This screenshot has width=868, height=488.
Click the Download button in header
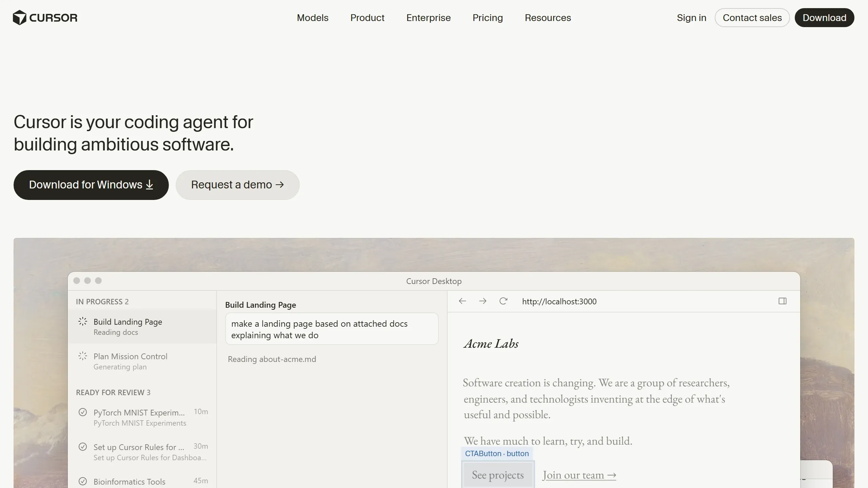pyautogui.click(x=824, y=18)
